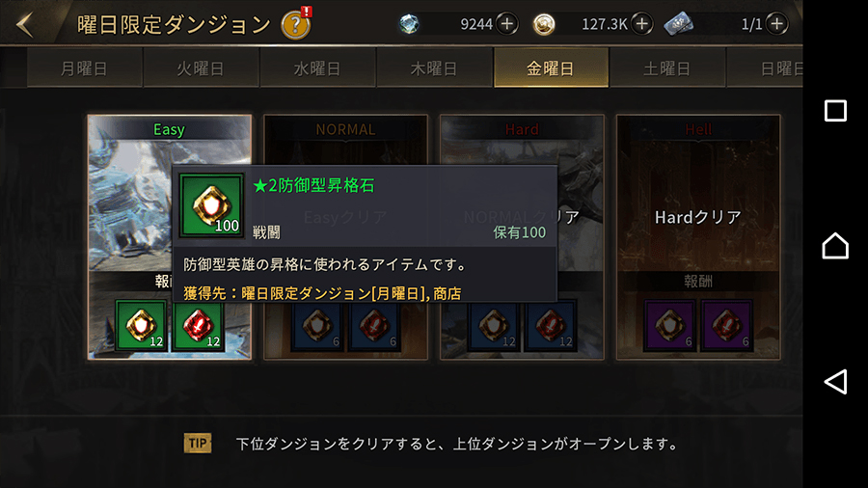Select Easy dungeon red attack stone reward
Viewport: 868px width, 488px height.
click(x=198, y=325)
